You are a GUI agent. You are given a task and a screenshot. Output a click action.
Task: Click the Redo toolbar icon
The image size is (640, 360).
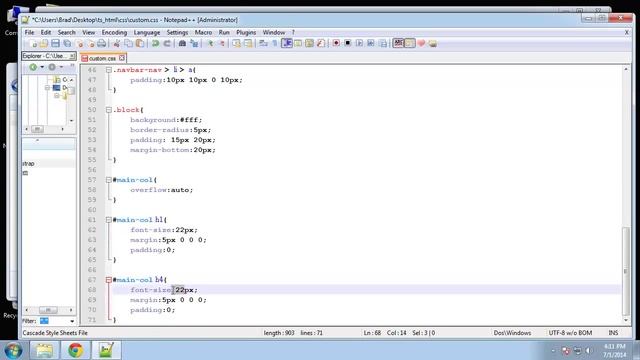[x=167, y=43]
